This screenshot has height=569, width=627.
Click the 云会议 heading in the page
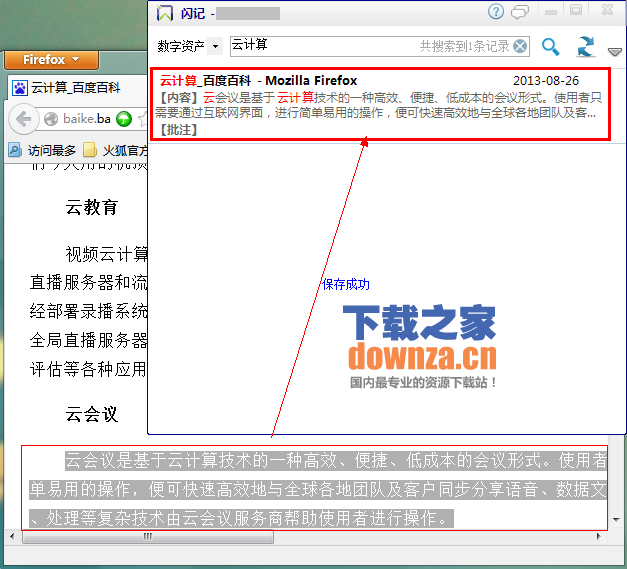pos(92,414)
